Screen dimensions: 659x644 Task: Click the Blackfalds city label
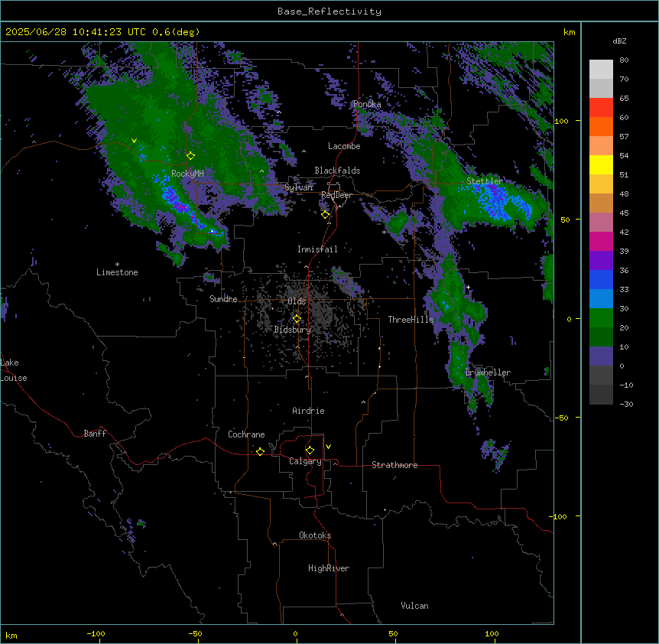click(x=337, y=171)
